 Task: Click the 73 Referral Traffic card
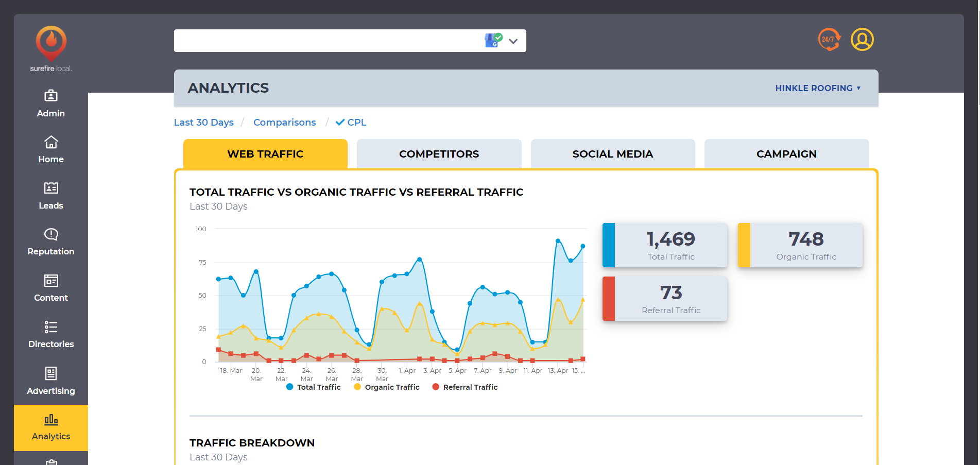point(665,299)
